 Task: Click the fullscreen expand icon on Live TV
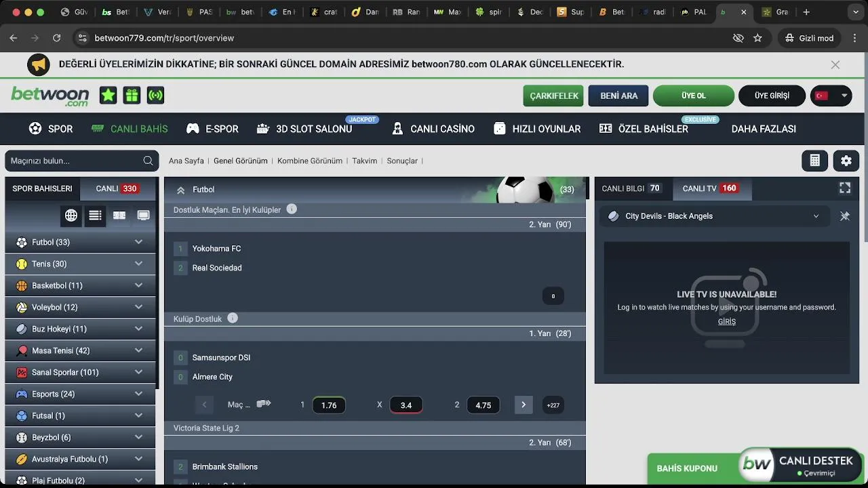pyautogui.click(x=845, y=188)
